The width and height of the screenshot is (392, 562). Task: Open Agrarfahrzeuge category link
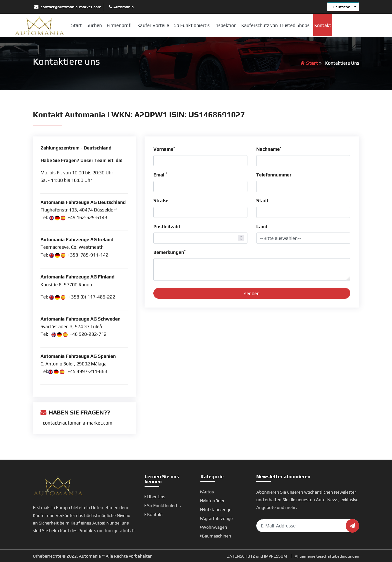click(x=217, y=518)
